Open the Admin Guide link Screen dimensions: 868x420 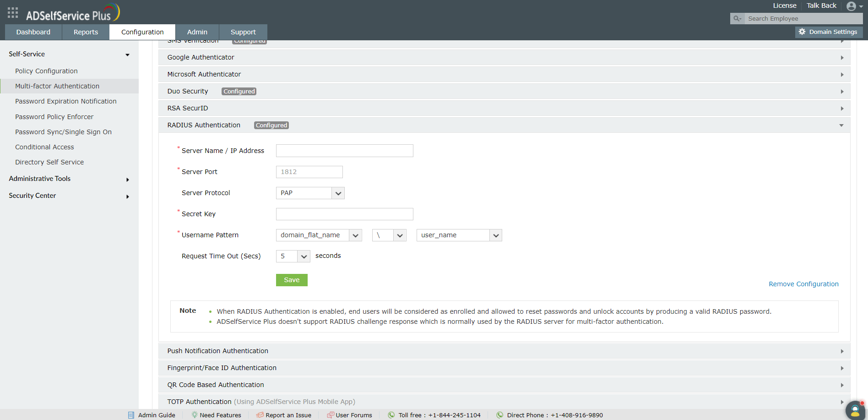[x=157, y=415]
